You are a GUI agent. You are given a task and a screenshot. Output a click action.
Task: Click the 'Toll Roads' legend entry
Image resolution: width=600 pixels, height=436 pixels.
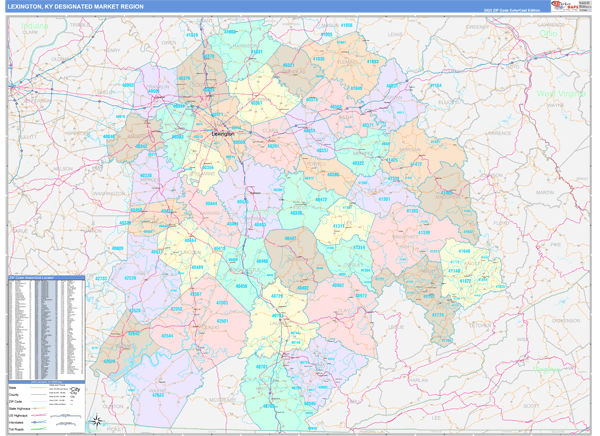coord(16,429)
